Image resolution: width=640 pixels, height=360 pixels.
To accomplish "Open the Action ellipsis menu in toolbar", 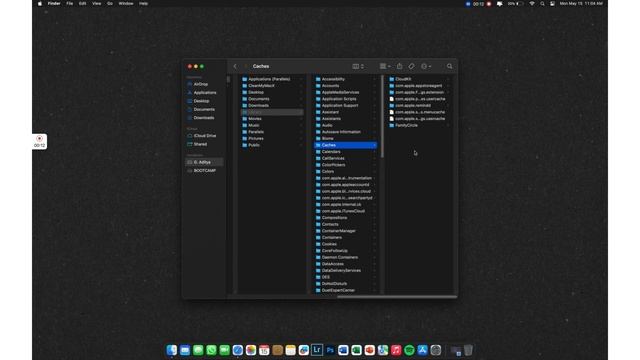I will [426, 66].
